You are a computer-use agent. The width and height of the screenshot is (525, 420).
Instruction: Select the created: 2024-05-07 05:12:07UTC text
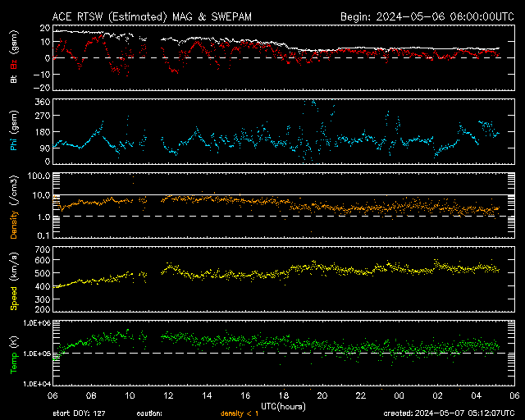point(449,413)
